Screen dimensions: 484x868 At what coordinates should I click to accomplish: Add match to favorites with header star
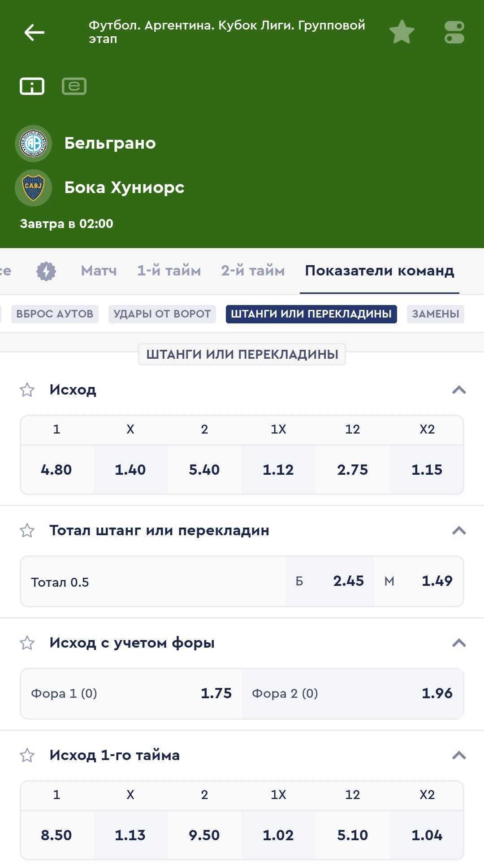point(402,32)
